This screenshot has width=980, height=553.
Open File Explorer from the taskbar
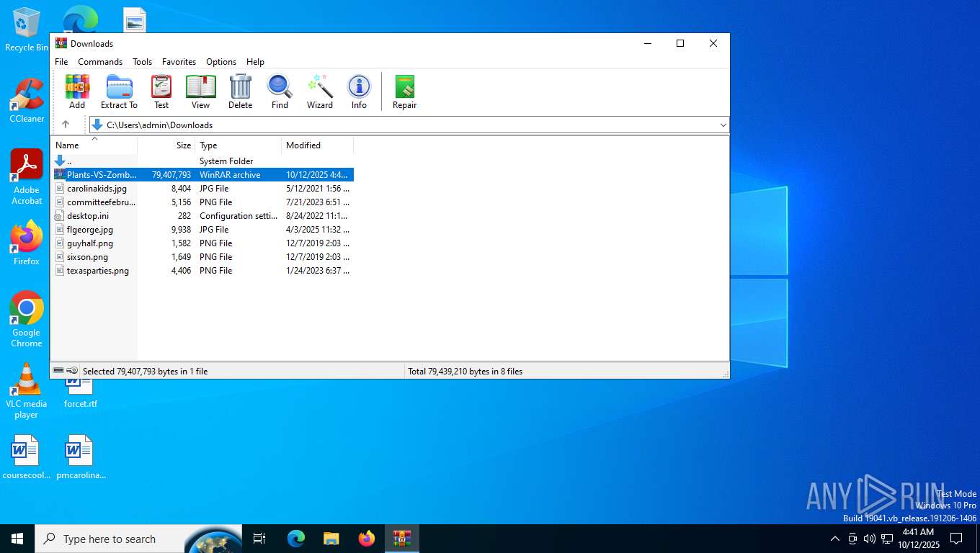click(x=331, y=539)
